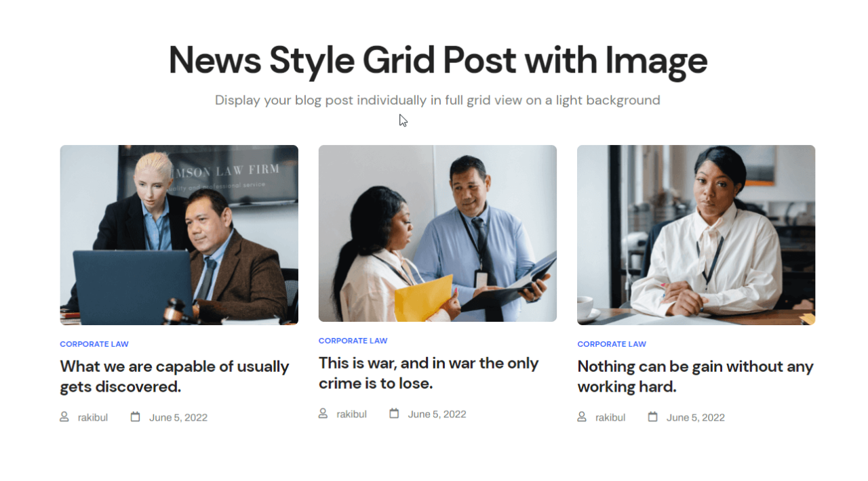Click June 5, 2022 date on first post
Screen dimensions: 868x481
[178, 417]
